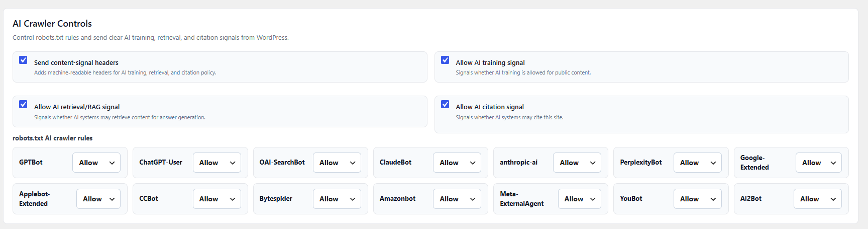Open the Meta-ExternalAgent rule dropdown
Viewport: 868px width, 229px height.
coord(580,199)
